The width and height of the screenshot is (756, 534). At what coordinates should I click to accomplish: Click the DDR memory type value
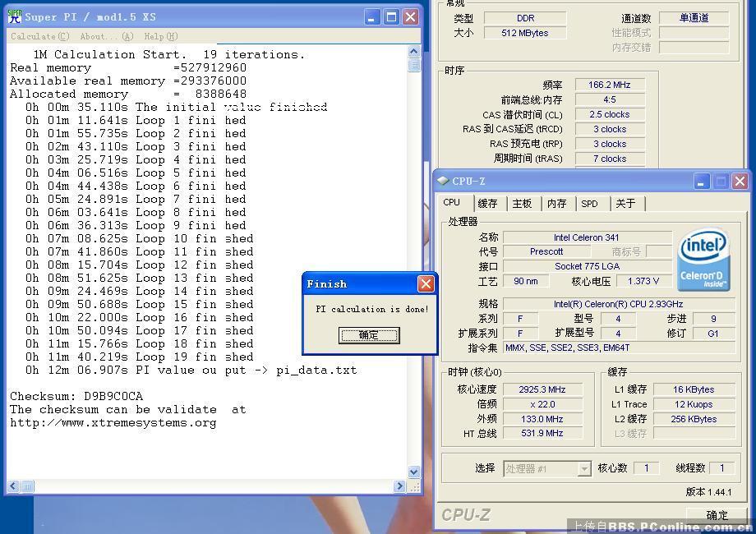526,18
